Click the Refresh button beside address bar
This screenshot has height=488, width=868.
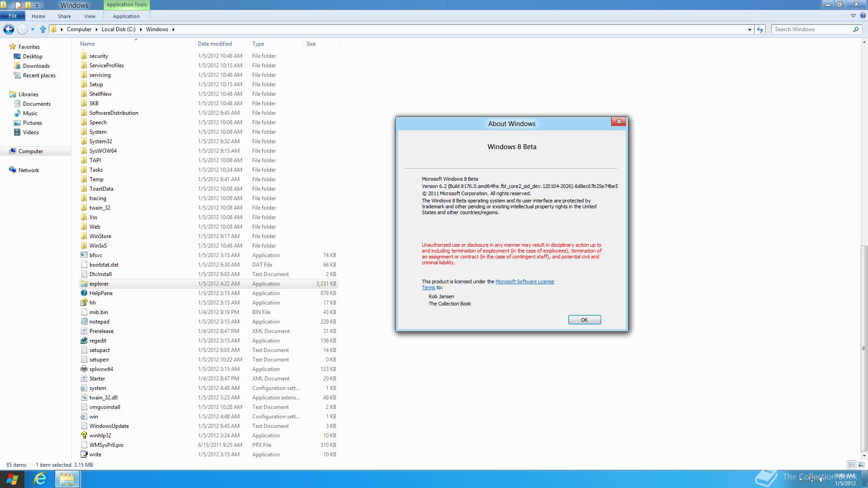coord(760,29)
